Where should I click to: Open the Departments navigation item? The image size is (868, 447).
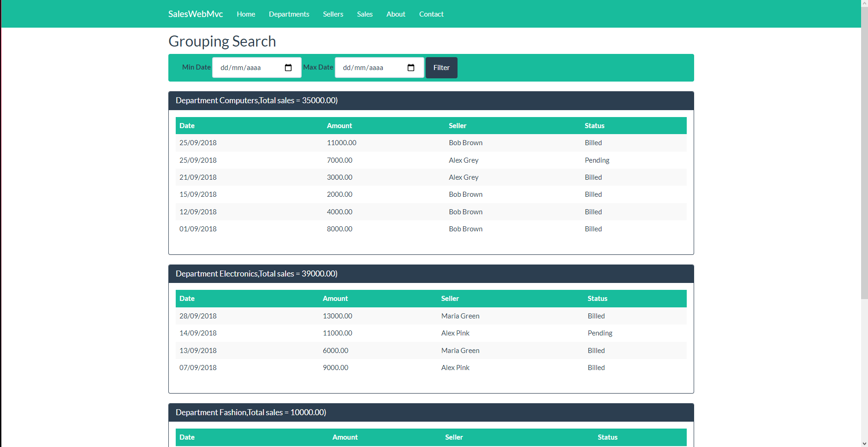tap(289, 14)
